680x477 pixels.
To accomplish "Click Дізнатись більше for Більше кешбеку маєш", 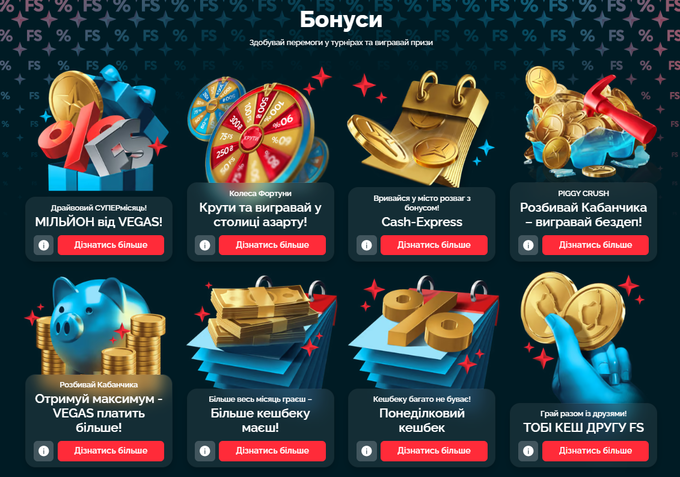I will point(272,451).
